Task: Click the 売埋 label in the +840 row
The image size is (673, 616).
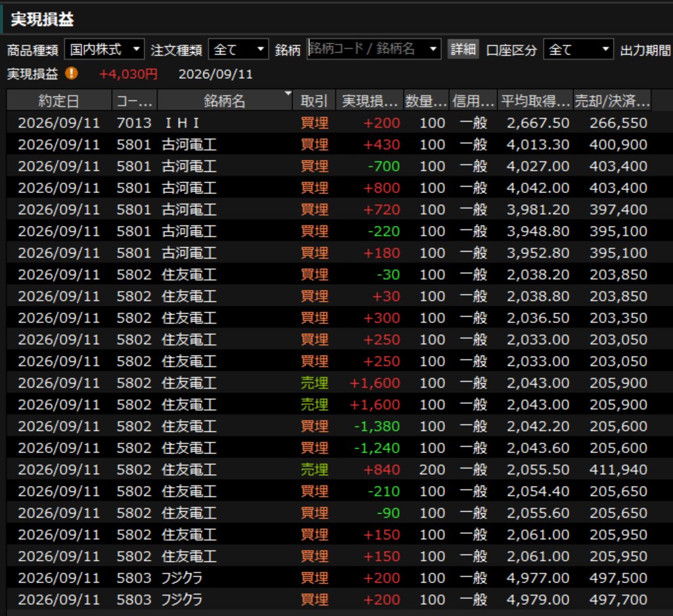Action: 315,470
